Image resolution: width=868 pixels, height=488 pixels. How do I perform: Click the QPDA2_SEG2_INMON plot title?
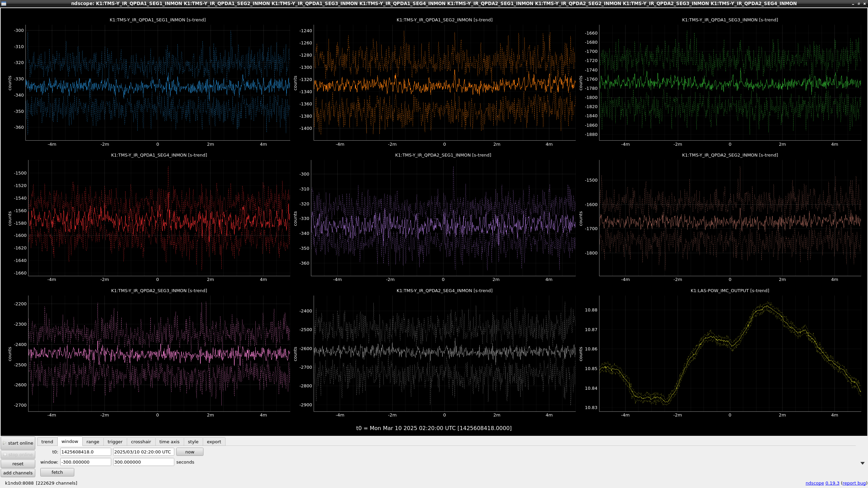(730, 155)
